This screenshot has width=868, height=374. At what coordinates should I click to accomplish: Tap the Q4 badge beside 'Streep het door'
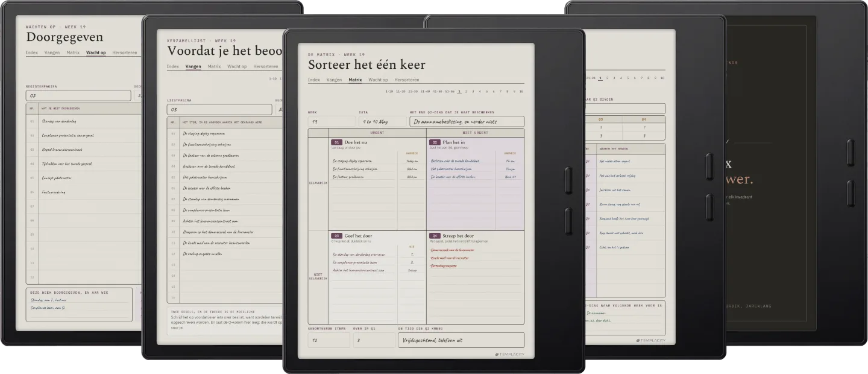click(x=435, y=236)
